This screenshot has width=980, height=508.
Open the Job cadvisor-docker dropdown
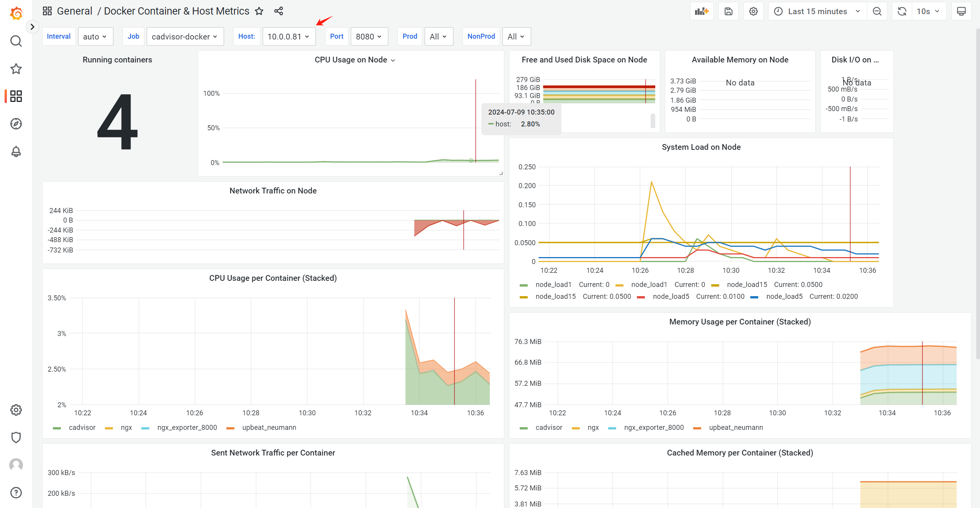(185, 36)
